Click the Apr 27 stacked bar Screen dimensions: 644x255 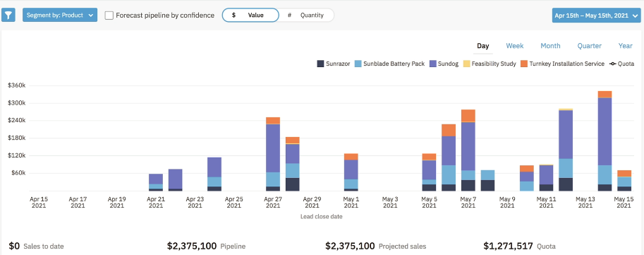(273, 154)
